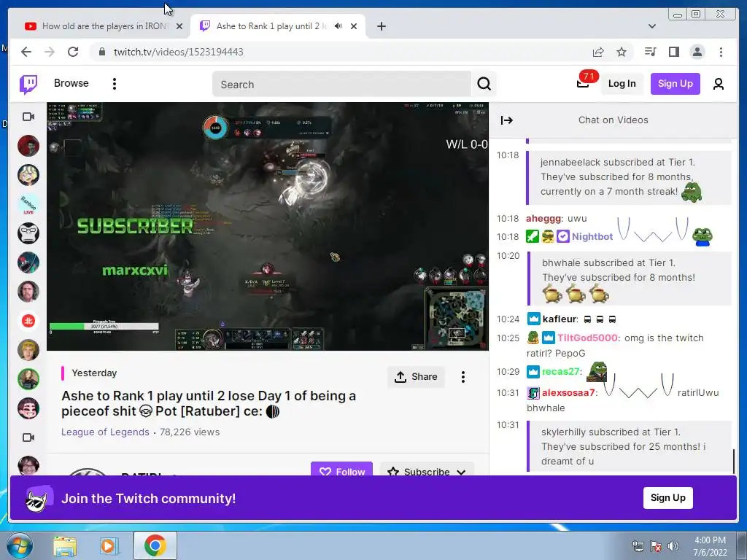The height and width of the screenshot is (560, 747).
Task: Open the tab search chevron
Action: coord(652,26)
